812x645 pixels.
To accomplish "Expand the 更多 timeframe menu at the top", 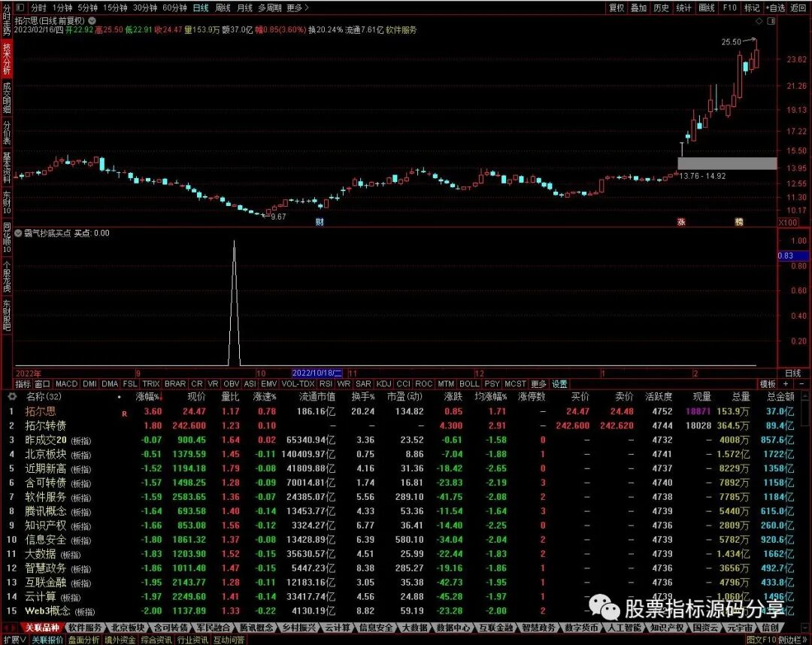I will (x=297, y=8).
